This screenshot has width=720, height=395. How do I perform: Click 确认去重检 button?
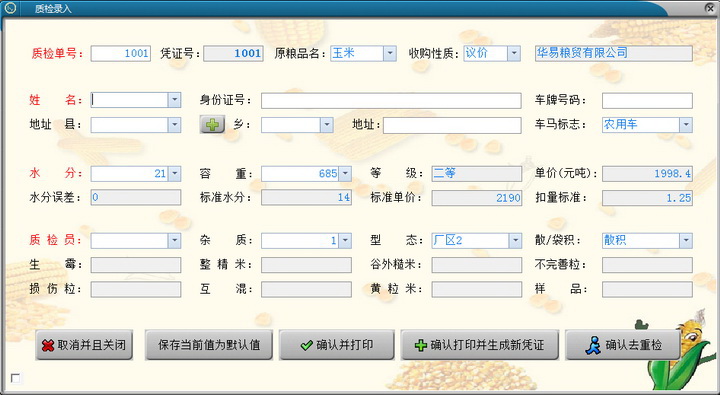click(x=623, y=345)
